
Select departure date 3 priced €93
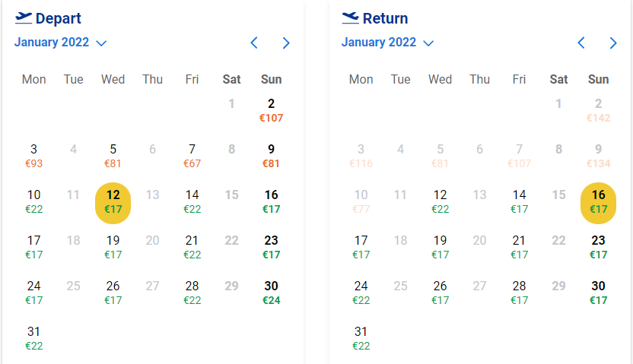click(x=34, y=156)
